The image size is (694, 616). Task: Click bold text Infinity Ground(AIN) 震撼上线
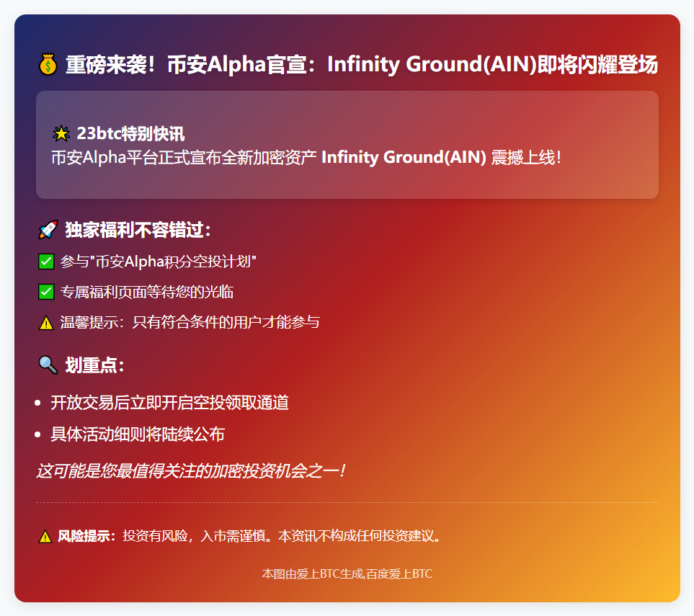click(441, 157)
